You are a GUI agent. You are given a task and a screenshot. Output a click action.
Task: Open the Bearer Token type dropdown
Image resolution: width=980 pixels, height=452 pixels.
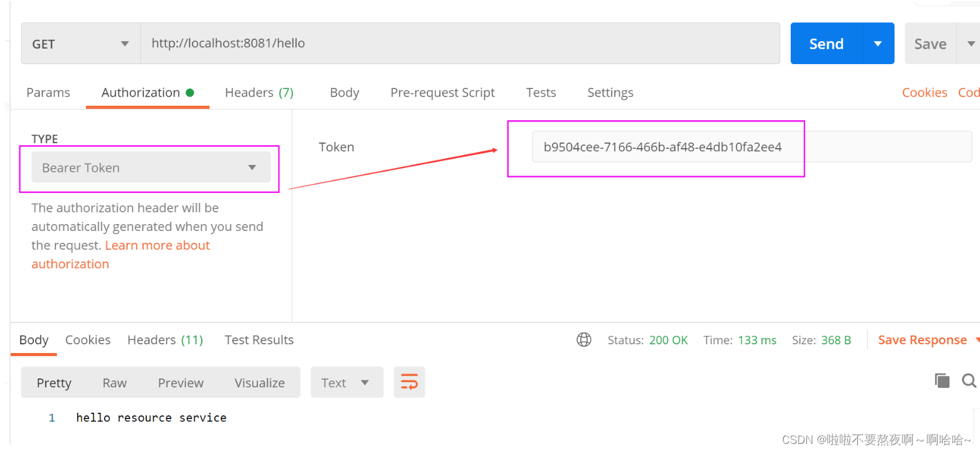click(151, 167)
